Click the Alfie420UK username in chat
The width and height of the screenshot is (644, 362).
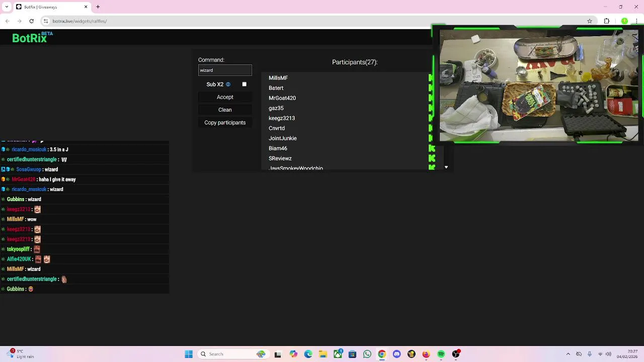point(19,259)
